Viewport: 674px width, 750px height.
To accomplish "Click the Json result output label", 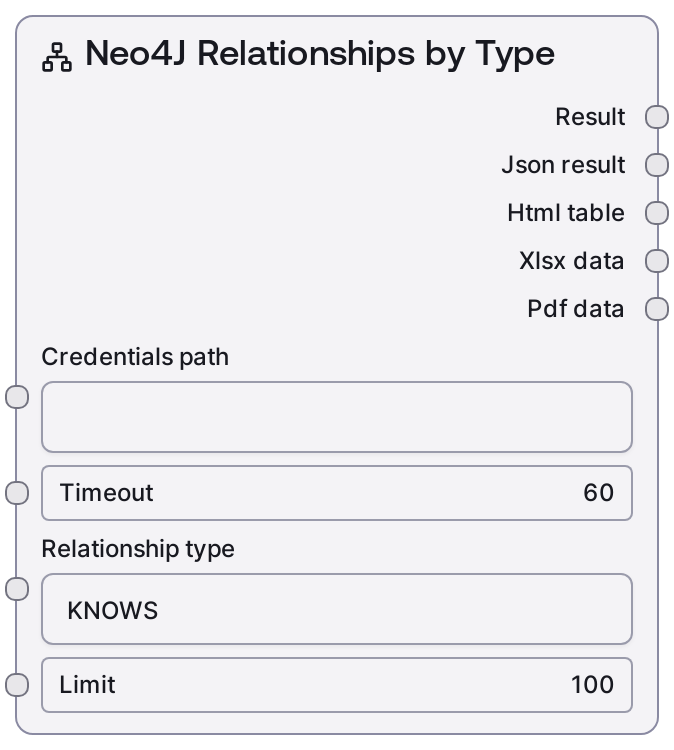I will (x=563, y=165).
